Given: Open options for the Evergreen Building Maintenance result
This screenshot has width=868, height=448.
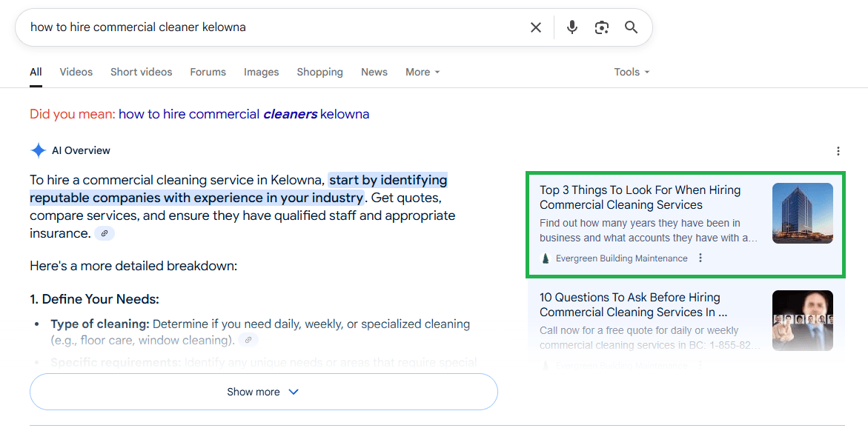Looking at the screenshot, I should (x=700, y=258).
